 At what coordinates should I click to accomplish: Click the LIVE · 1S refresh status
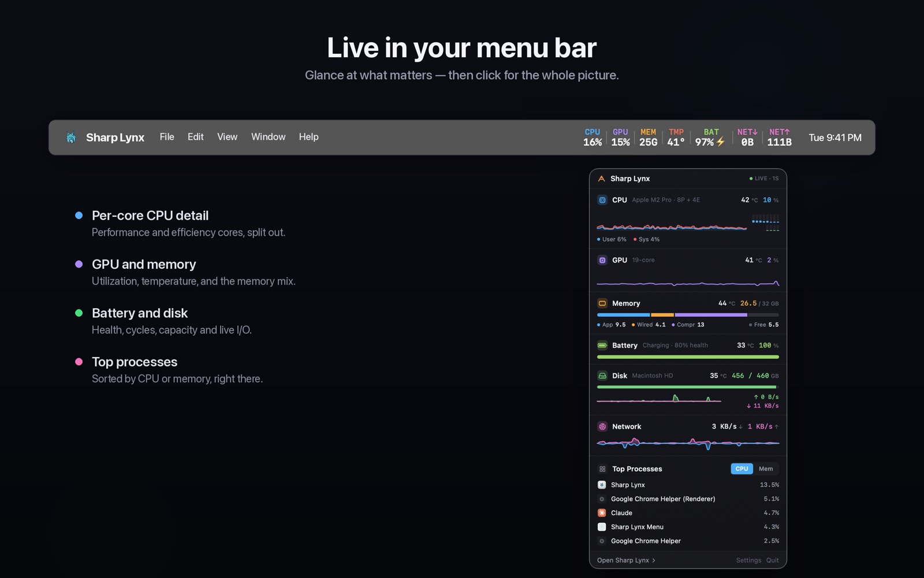click(x=764, y=179)
